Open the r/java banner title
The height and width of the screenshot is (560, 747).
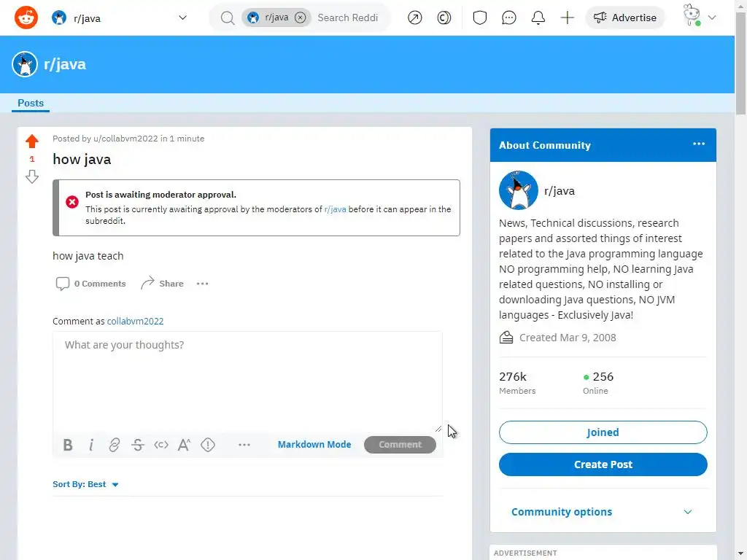[x=65, y=64]
